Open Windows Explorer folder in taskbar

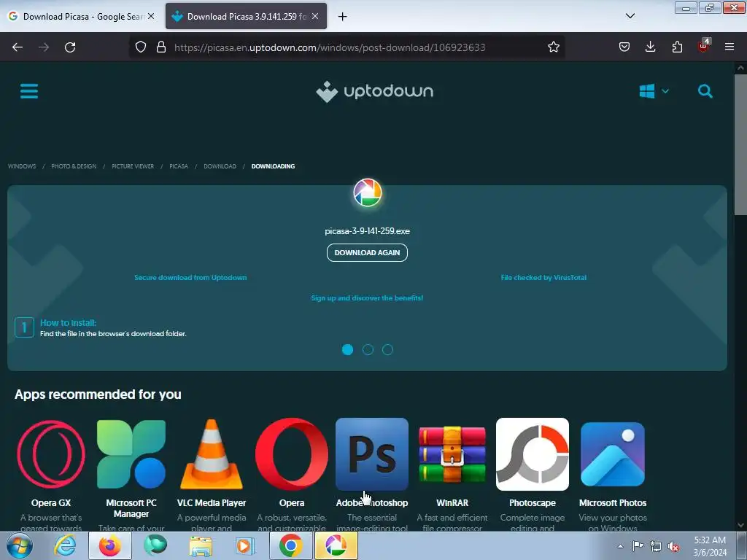coord(201,545)
